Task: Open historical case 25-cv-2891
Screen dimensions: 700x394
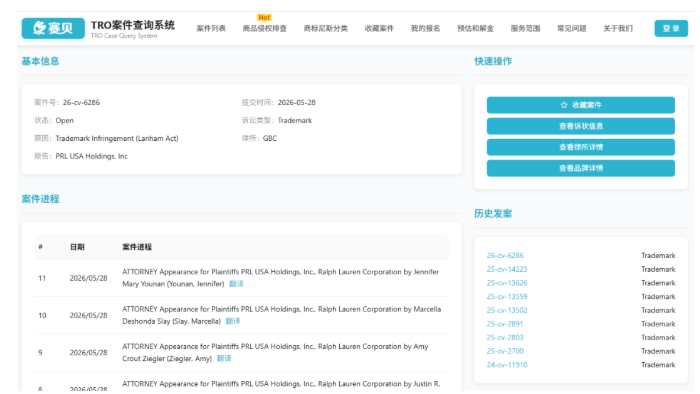Action: (x=505, y=324)
